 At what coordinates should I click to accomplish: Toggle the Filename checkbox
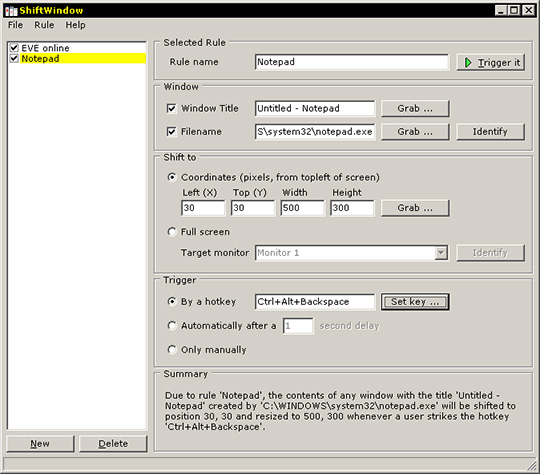(171, 132)
